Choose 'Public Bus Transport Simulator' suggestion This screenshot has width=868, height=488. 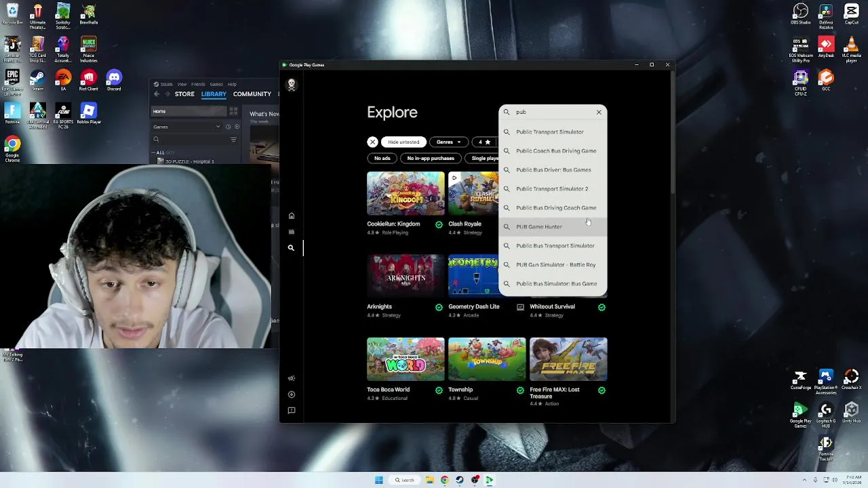[553, 246]
